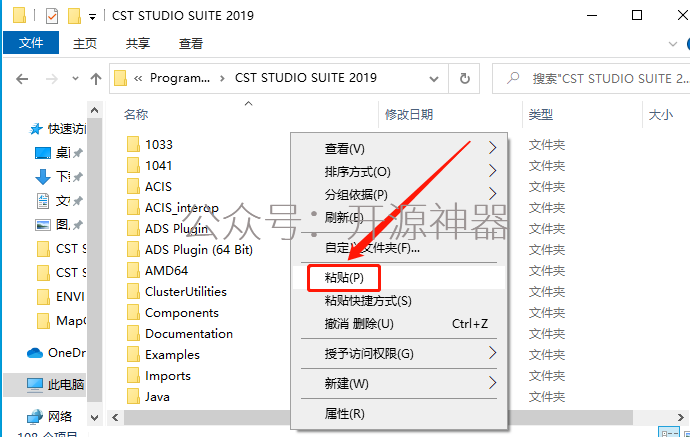Switch to the 共享 ribbon tab
This screenshot has height=437, width=690.
tap(138, 43)
